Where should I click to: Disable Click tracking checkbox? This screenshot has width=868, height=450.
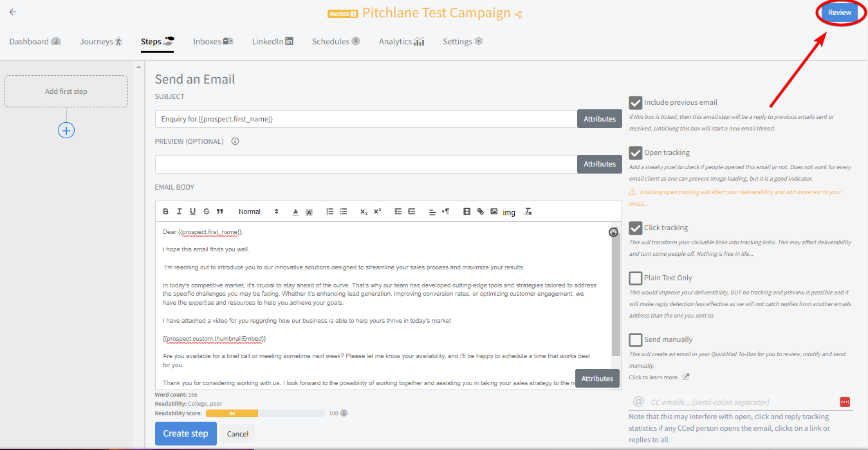[x=636, y=228]
